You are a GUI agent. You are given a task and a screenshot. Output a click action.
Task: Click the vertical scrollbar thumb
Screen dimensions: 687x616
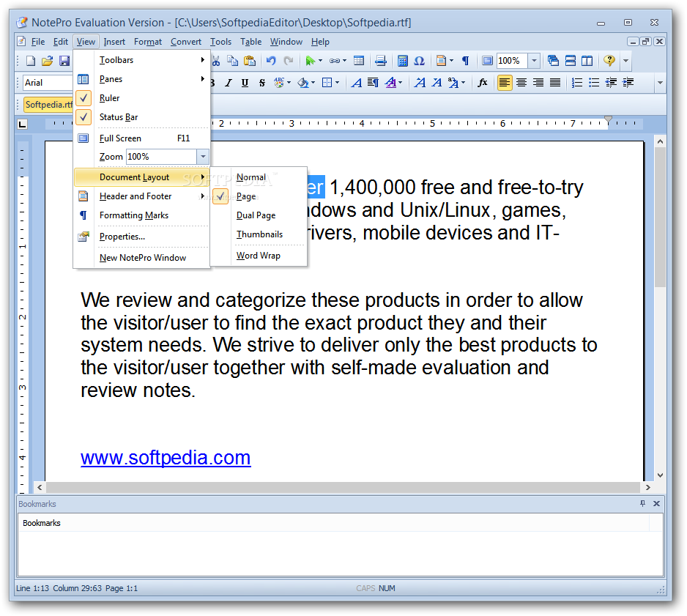tap(661, 218)
